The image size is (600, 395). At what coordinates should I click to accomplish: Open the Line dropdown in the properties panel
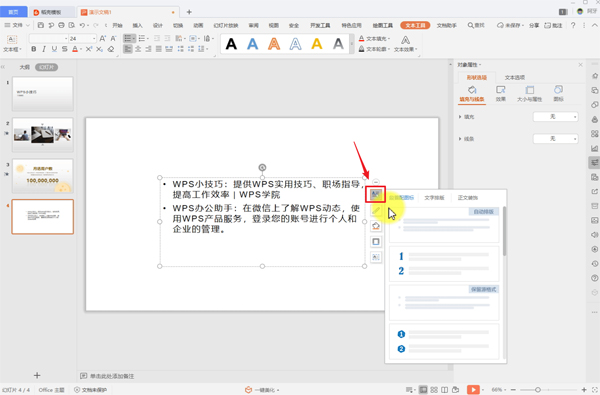pyautogui.click(x=556, y=139)
